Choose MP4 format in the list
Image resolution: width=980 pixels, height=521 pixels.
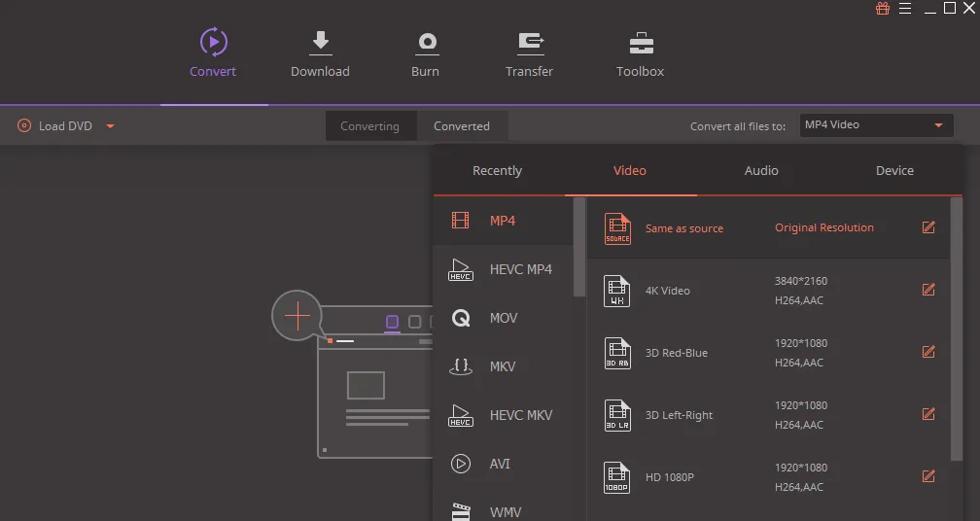(x=504, y=221)
